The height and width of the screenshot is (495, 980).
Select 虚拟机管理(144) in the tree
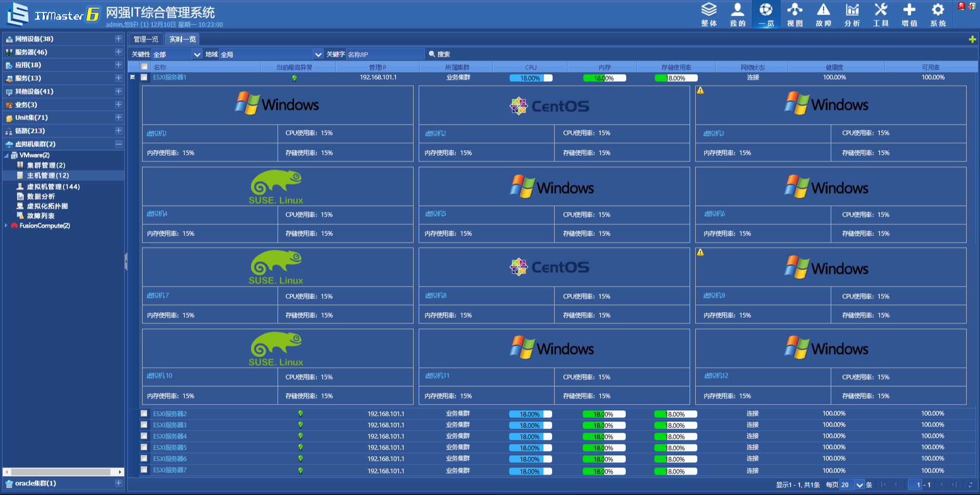53,186
